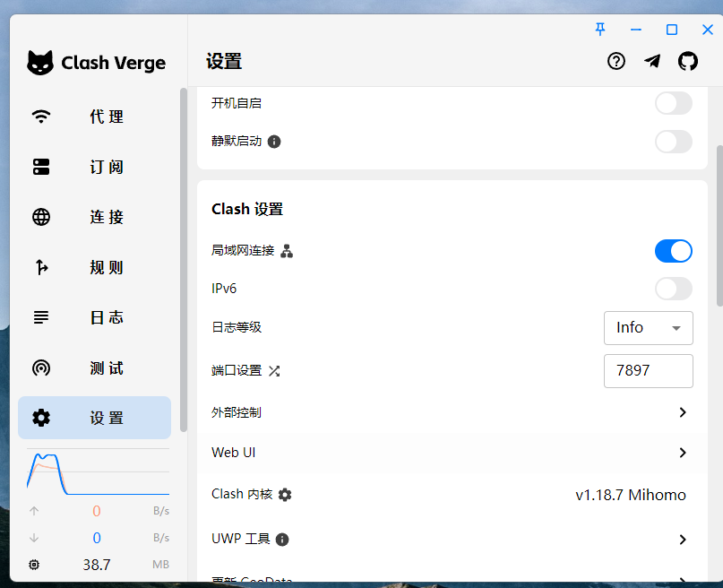Click the 端口设置 field showing 7897
The image size is (723, 588).
tap(649, 371)
